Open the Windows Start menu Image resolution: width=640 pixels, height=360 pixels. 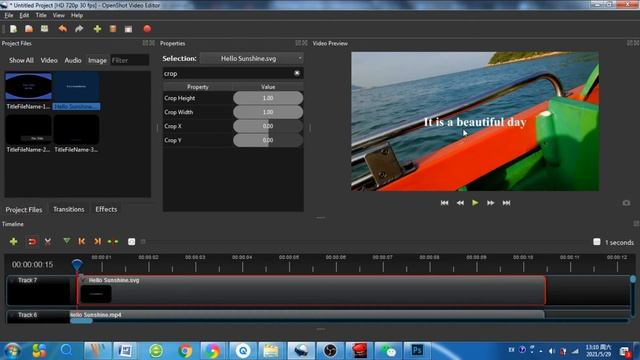(11, 351)
